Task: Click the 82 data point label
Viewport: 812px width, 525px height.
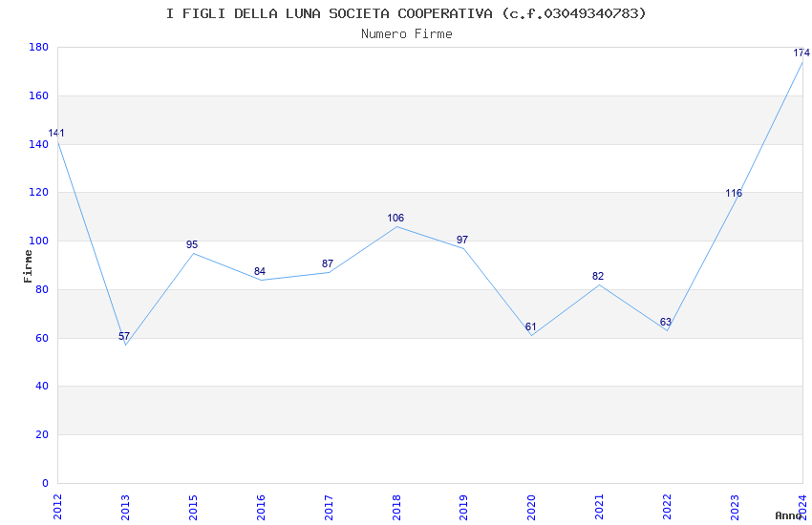Action: click(x=598, y=277)
